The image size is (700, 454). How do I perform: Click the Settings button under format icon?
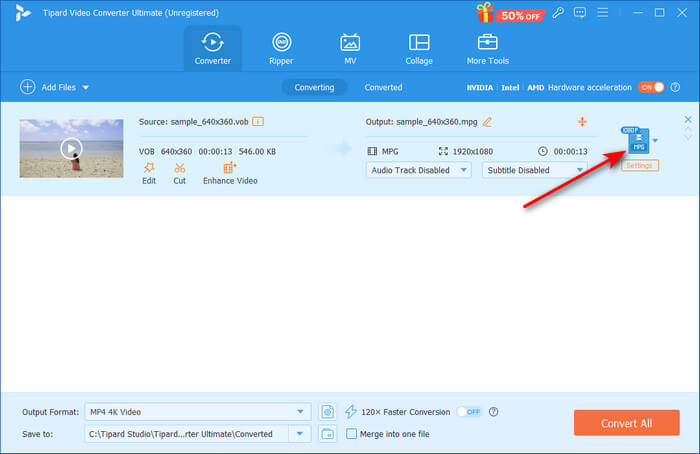pos(640,166)
